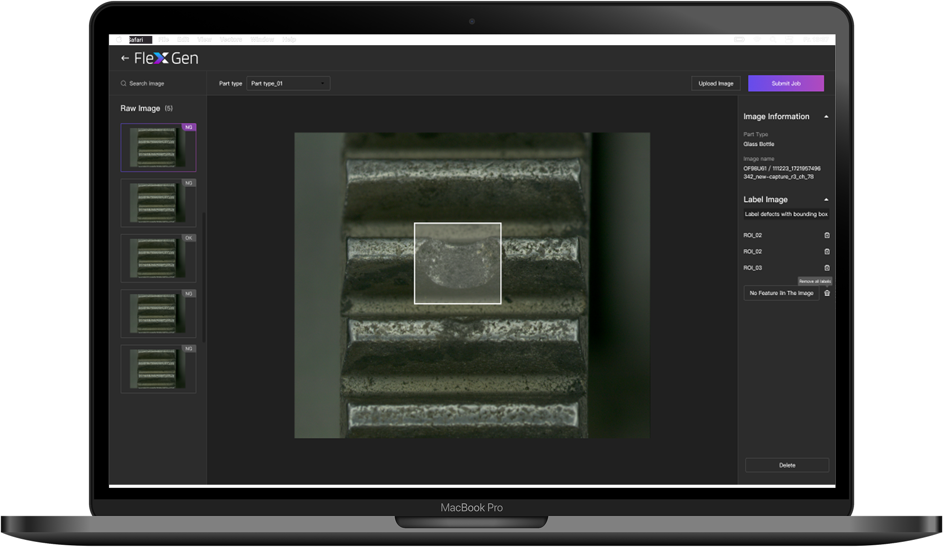Select the third thumbnail tagged OK
Image resolution: width=944 pixels, height=560 pixels.
158,258
